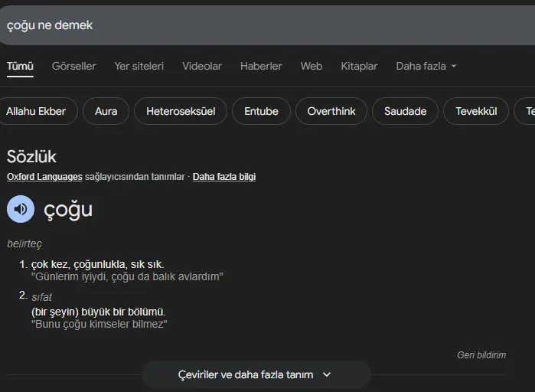The image size is (535, 392).
Task: Select the Tümü tab
Action: pyautogui.click(x=20, y=66)
